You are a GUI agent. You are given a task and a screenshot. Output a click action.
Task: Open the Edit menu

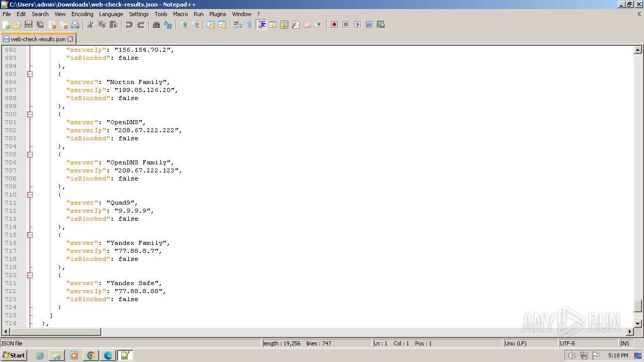[21, 14]
